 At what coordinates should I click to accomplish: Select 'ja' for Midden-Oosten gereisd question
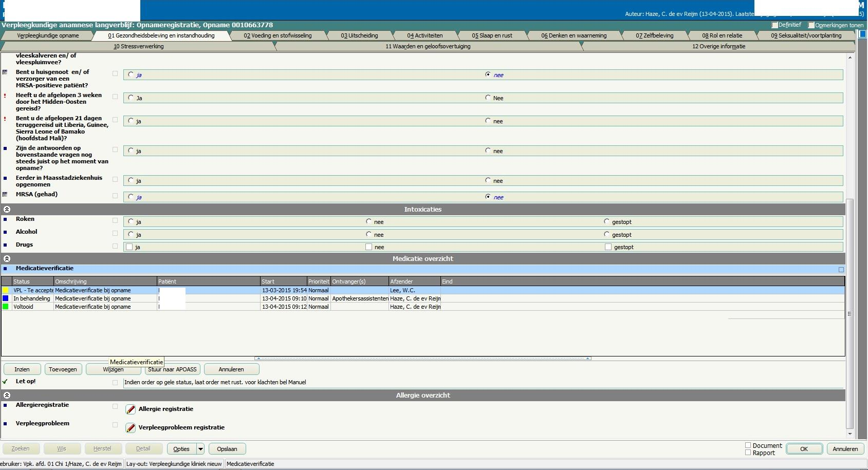click(131, 98)
